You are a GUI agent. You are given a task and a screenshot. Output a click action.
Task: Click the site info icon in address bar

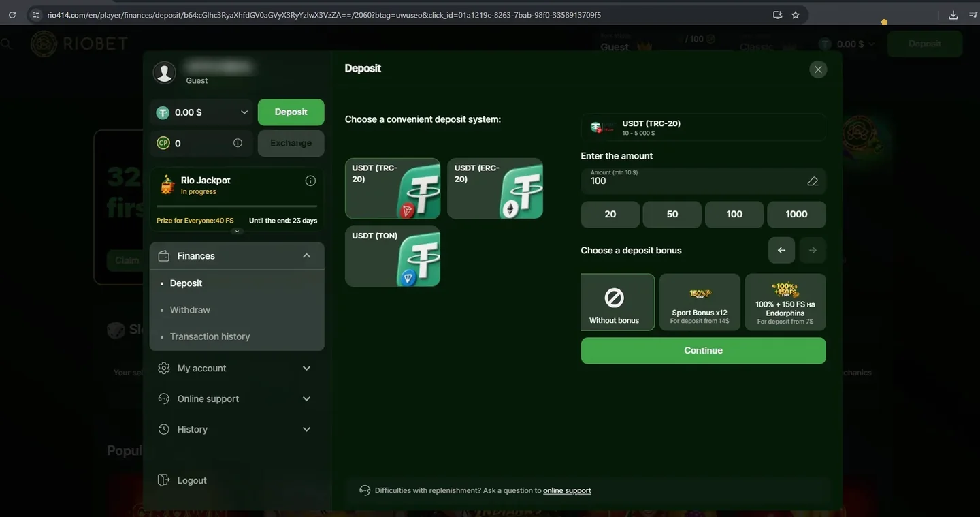click(x=36, y=14)
